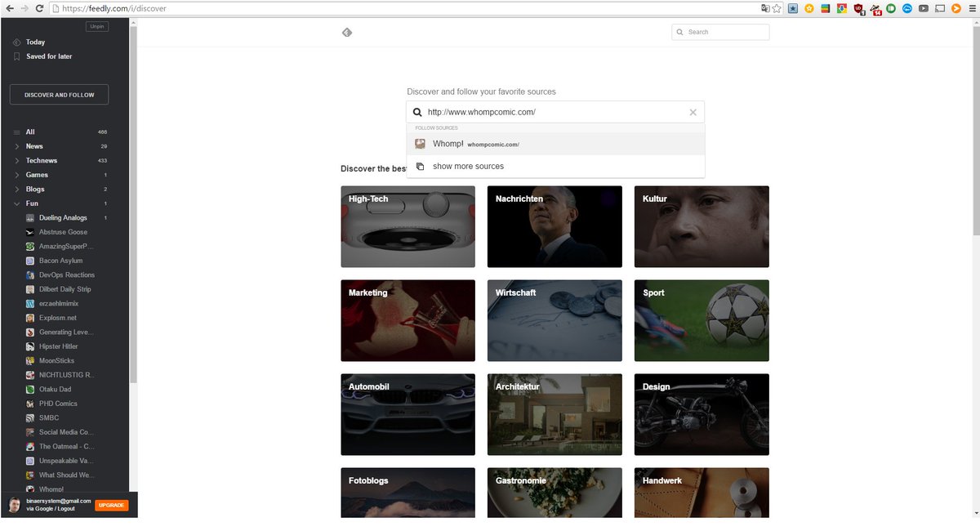Click the All feeds hamburger icon
The height and width of the screenshot is (531, 980).
(x=16, y=132)
